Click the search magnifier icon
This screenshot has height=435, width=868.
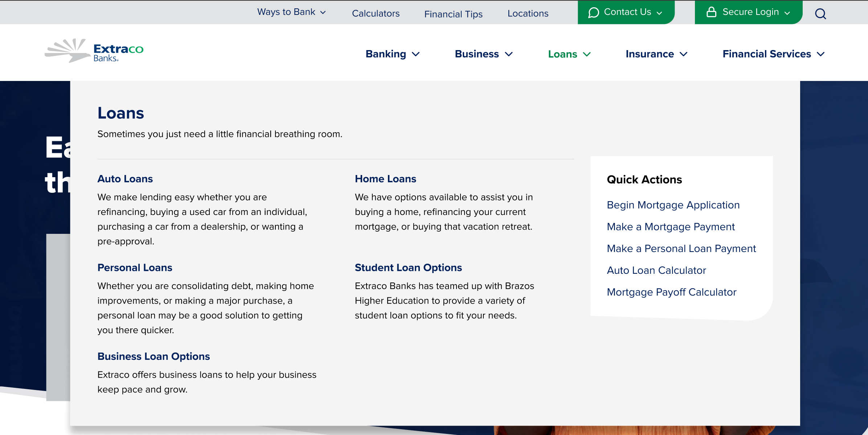820,14
